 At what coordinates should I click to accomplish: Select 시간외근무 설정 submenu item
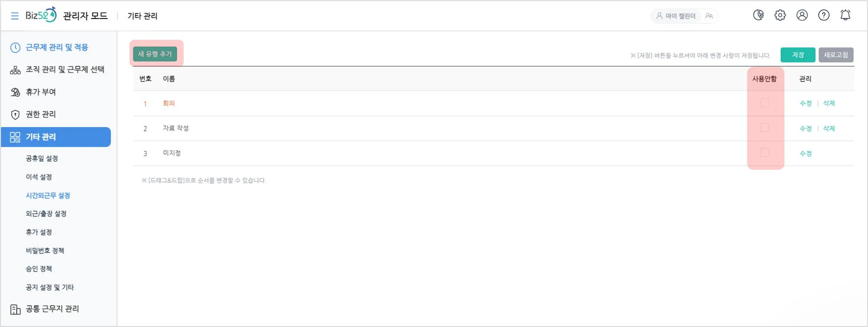pyautogui.click(x=48, y=195)
